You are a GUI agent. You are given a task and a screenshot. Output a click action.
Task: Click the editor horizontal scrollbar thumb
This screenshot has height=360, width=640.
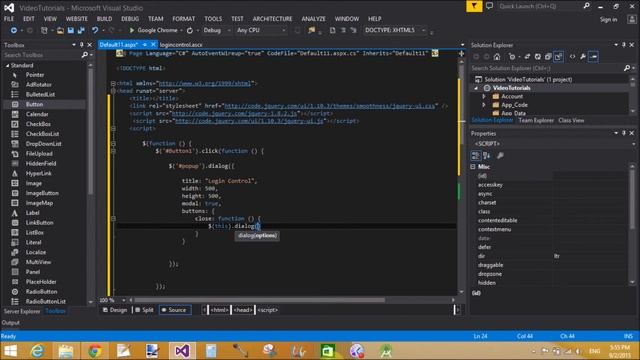260,300
